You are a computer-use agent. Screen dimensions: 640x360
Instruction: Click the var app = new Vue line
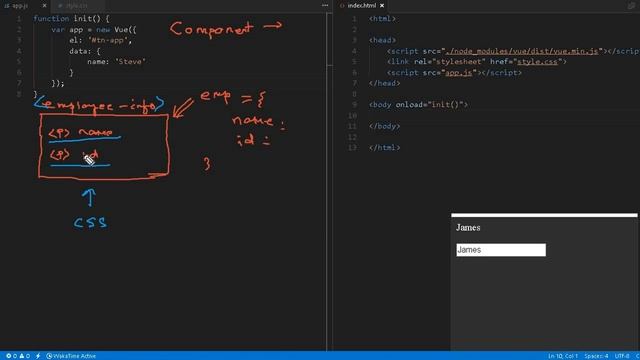click(x=94, y=30)
